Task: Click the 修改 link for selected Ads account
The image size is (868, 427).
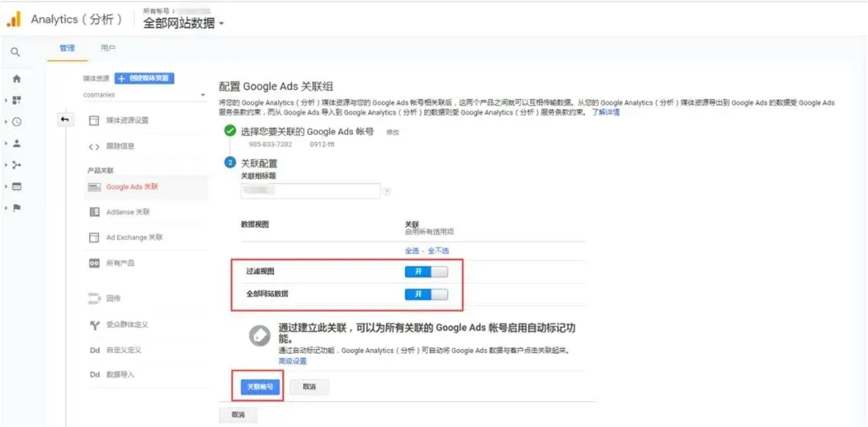Action: tap(392, 133)
